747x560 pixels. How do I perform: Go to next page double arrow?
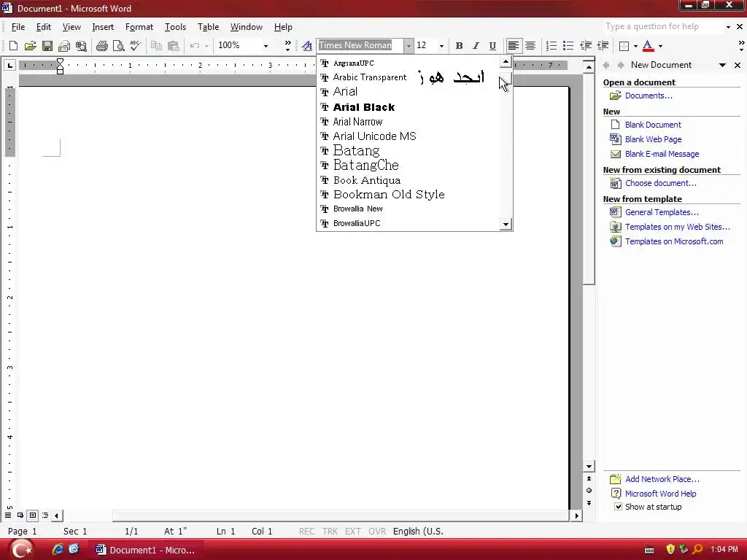pyautogui.click(x=589, y=503)
